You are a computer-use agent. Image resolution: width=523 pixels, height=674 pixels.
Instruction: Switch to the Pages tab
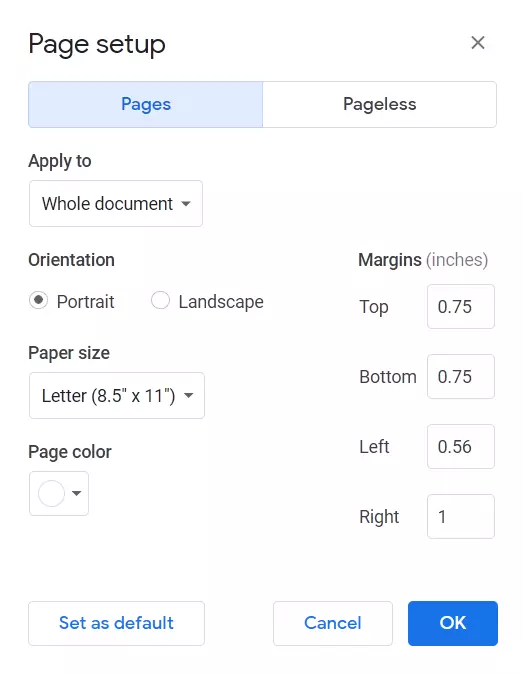[x=146, y=104]
